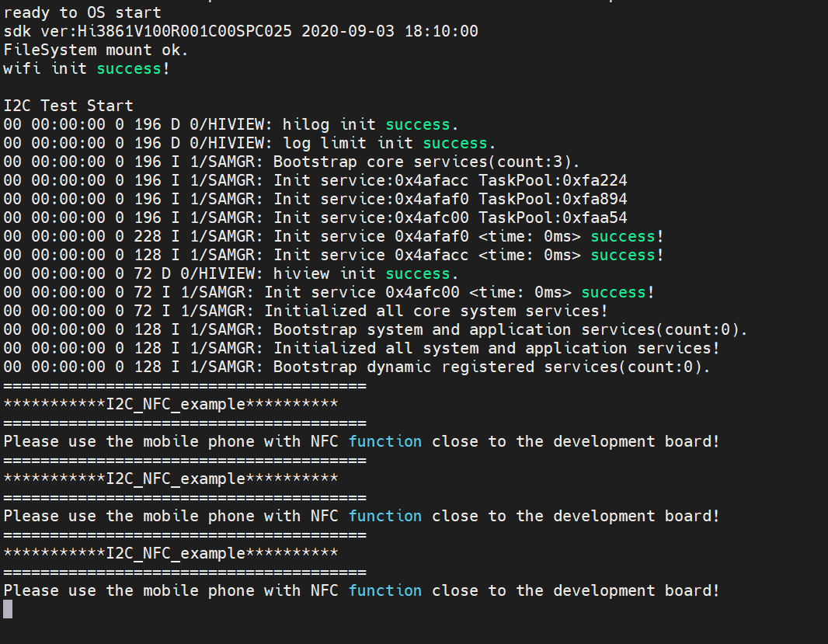Click 'Init service 0x4afacc <time: 0ms> success!' line
This screenshot has width=828, height=644.
pyautogui.click(x=333, y=255)
